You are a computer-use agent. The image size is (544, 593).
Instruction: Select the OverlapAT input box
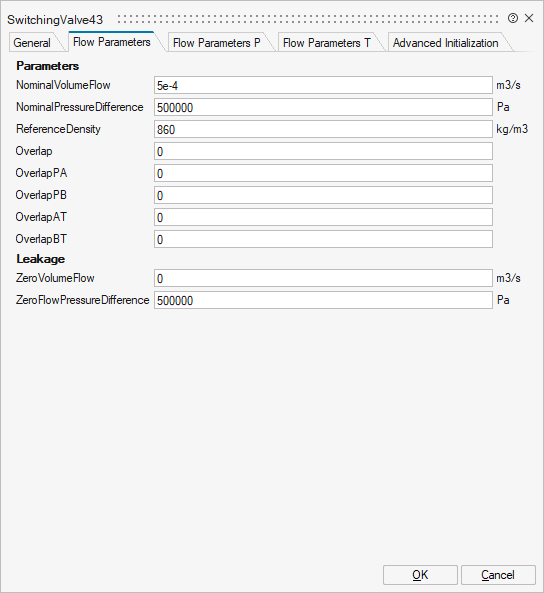click(323, 217)
